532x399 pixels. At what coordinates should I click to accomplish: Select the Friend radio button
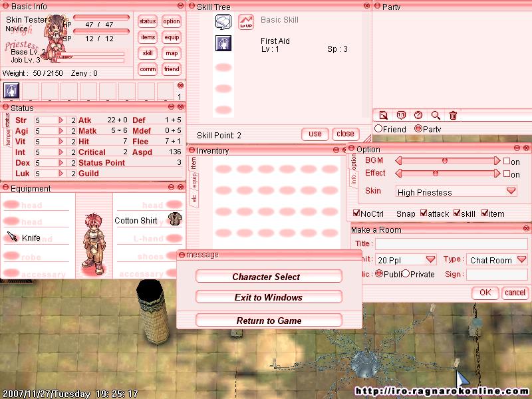click(378, 128)
